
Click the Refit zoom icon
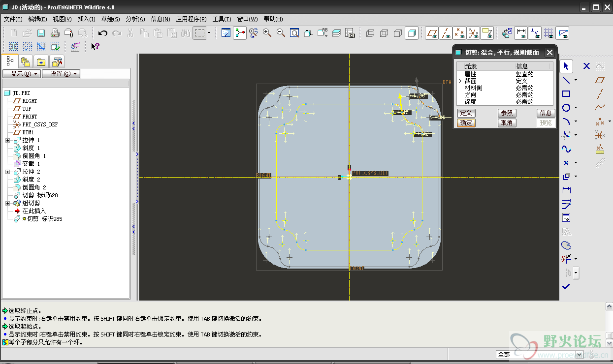point(294,33)
